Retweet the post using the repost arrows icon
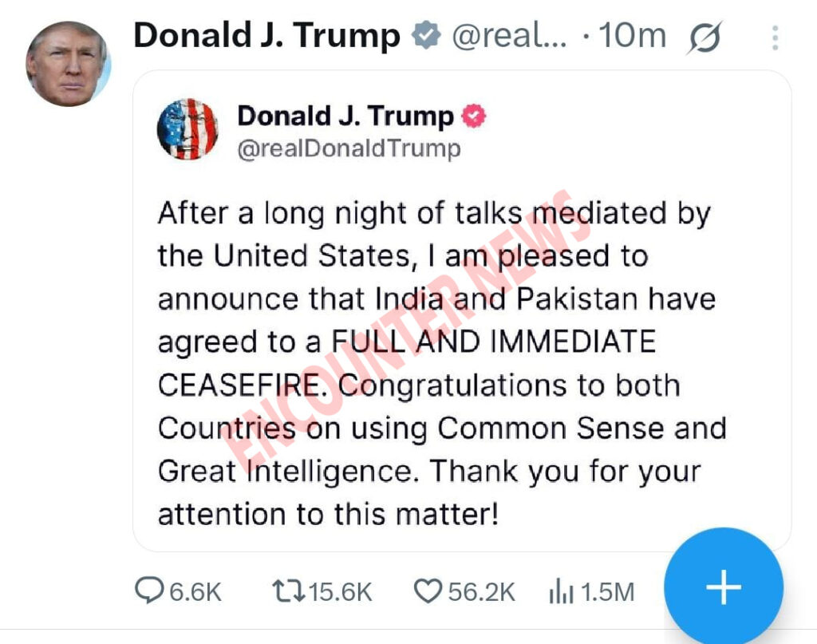The width and height of the screenshot is (817, 644). pyautogui.click(x=286, y=591)
